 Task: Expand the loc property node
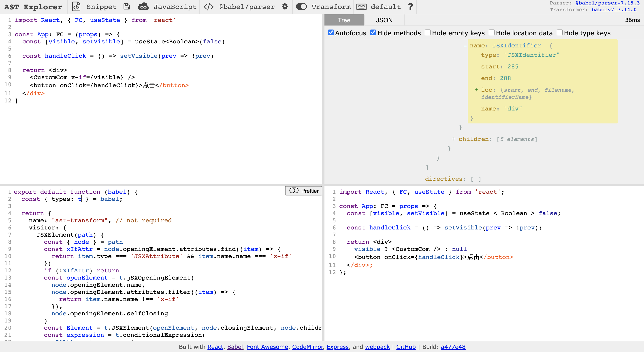coord(476,90)
